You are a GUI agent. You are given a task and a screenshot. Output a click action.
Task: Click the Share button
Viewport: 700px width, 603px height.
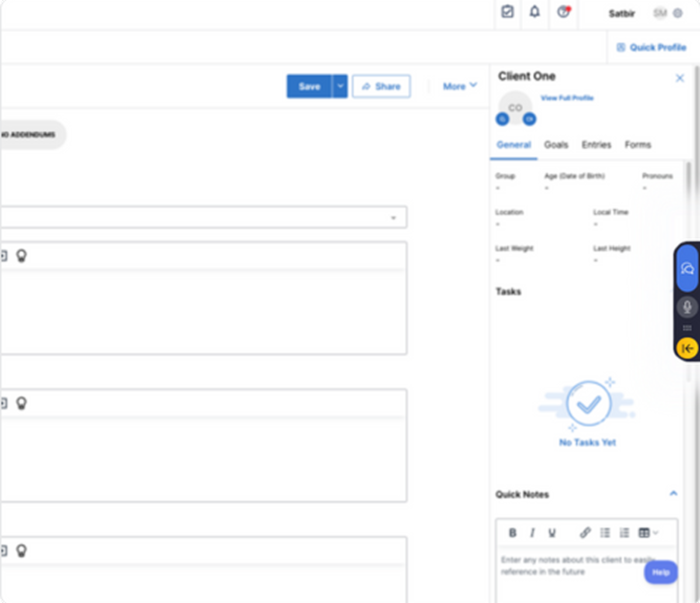tap(381, 86)
